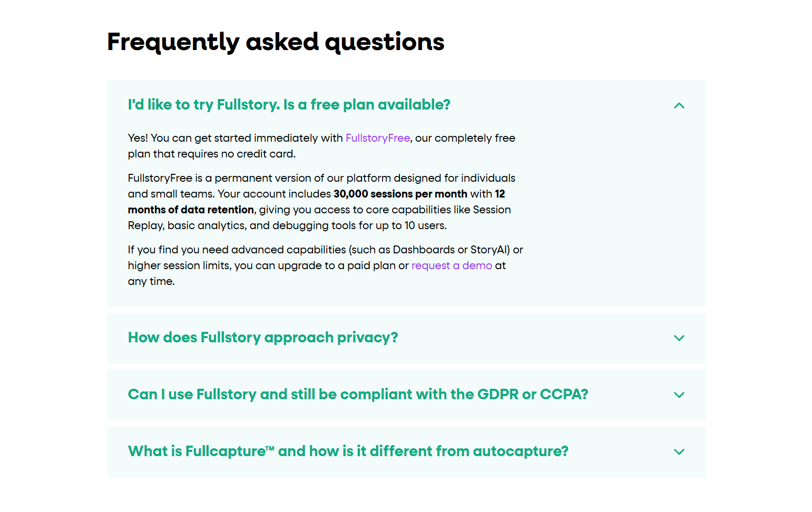812x512 pixels.
Task: Select the free plan availability question heading
Action: coord(289,104)
